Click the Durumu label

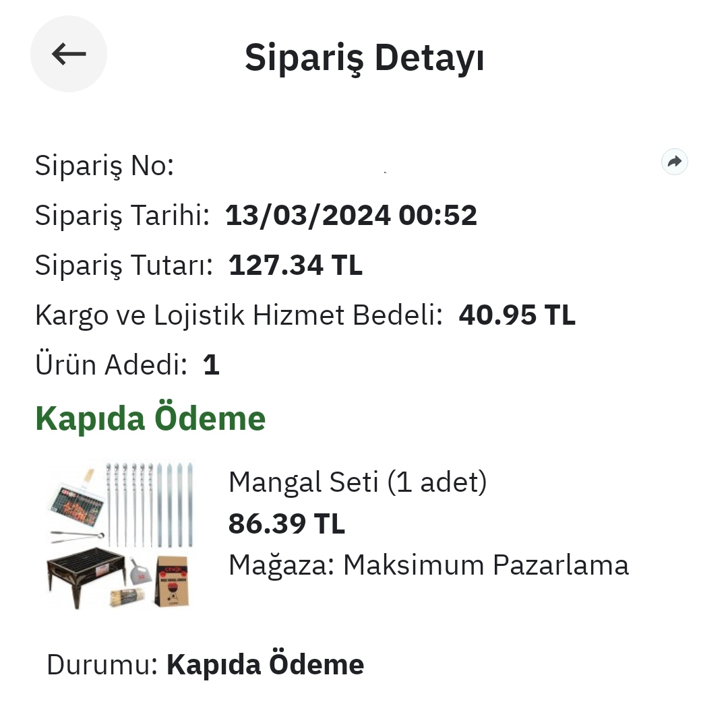pyautogui.click(x=102, y=665)
